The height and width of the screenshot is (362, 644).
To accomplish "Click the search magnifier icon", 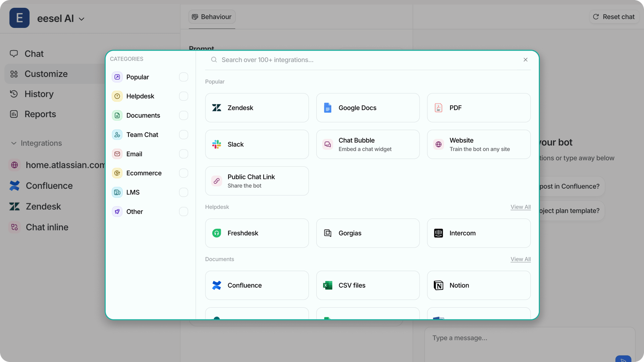I will pos(214,60).
